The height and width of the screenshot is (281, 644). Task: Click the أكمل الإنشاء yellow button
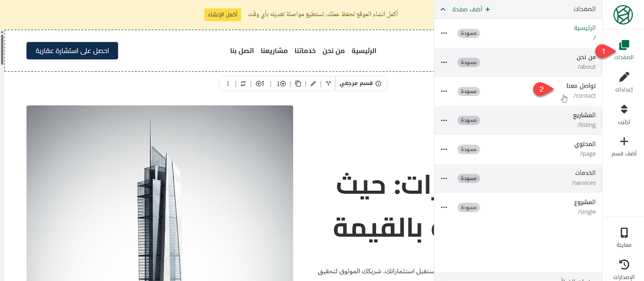click(x=223, y=14)
